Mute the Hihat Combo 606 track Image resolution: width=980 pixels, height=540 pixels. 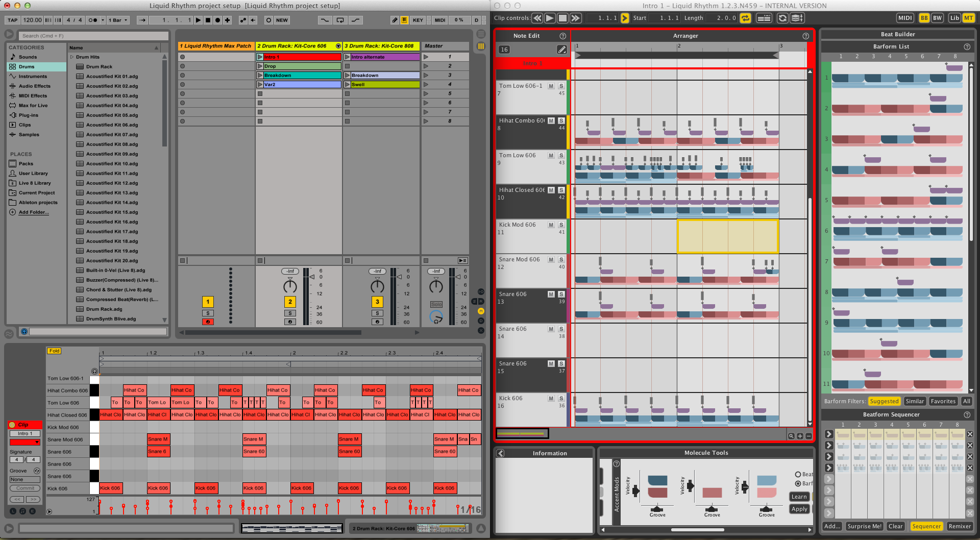pos(551,120)
